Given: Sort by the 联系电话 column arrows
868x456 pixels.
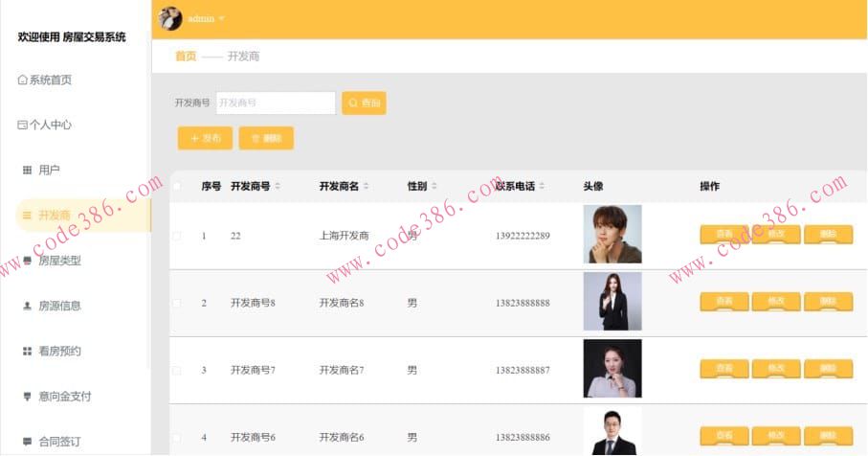Looking at the screenshot, I should click(542, 186).
